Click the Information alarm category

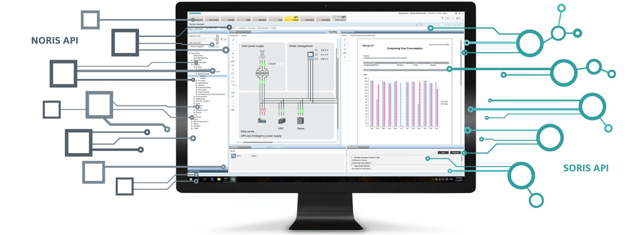(x=339, y=18)
